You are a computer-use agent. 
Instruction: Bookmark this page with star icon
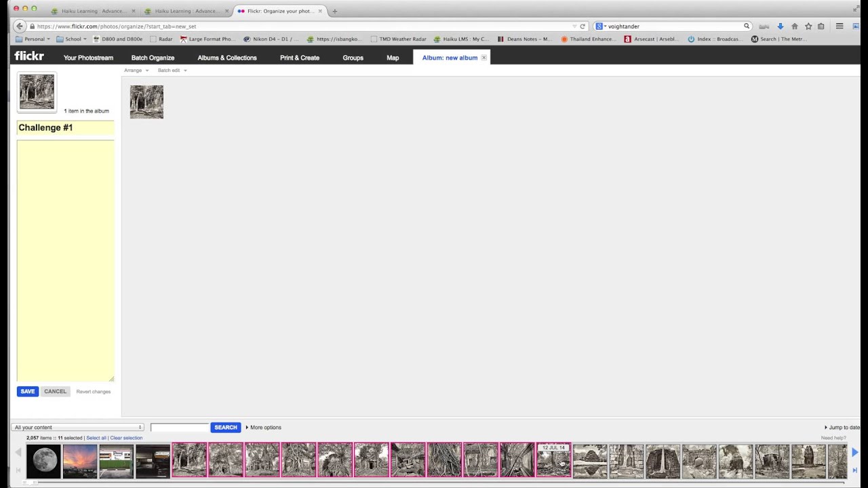pos(808,26)
